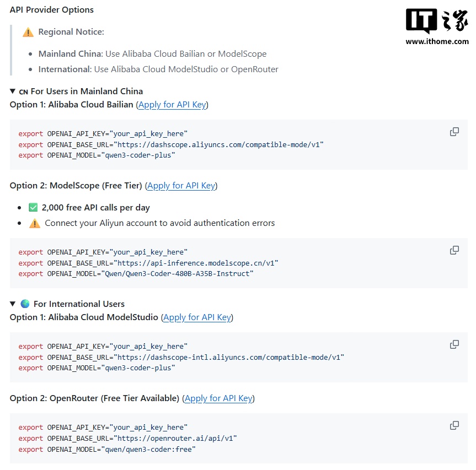
Task: Click the CN flag icon
Action: coord(23,92)
